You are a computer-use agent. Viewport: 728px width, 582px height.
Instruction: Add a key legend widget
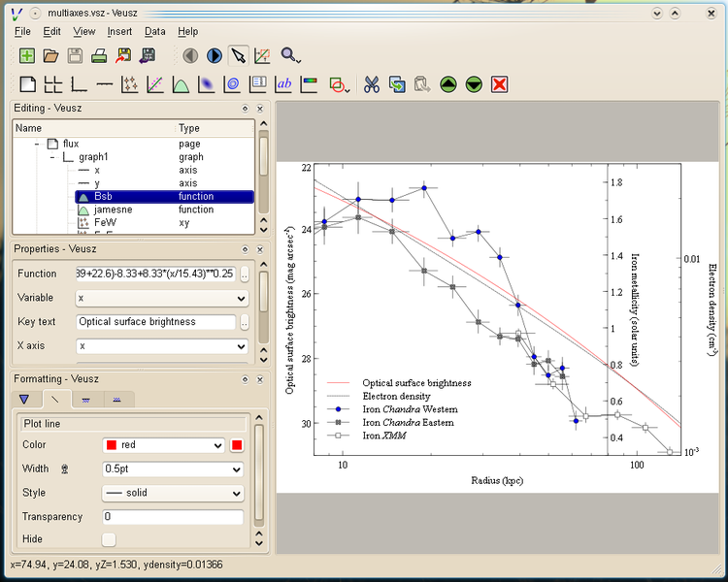click(x=257, y=84)
